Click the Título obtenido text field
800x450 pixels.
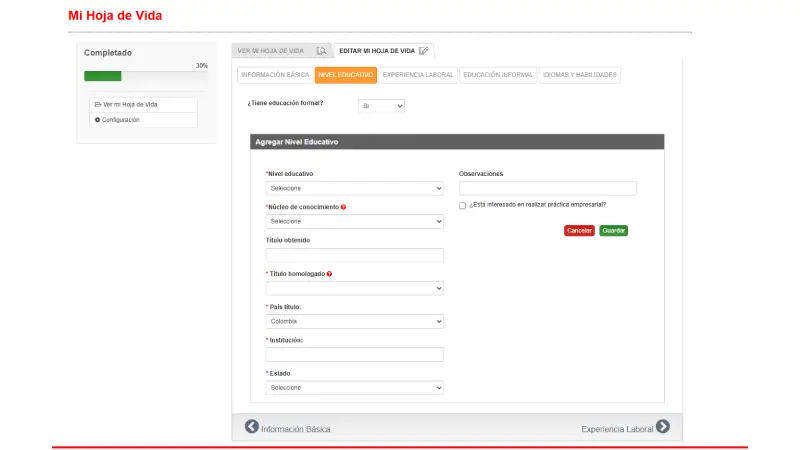354,255
